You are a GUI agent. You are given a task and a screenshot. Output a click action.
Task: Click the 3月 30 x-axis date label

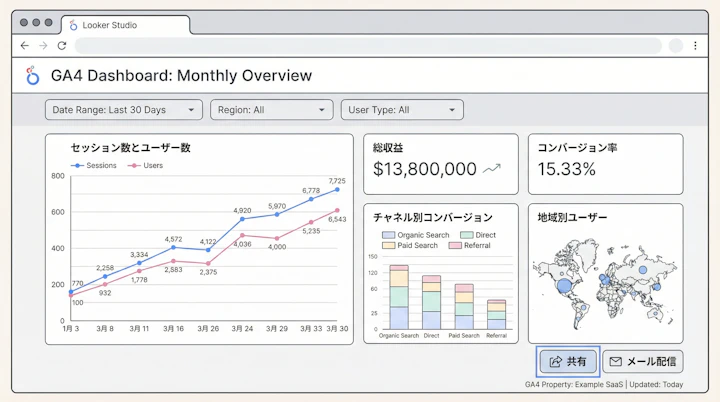337,328
